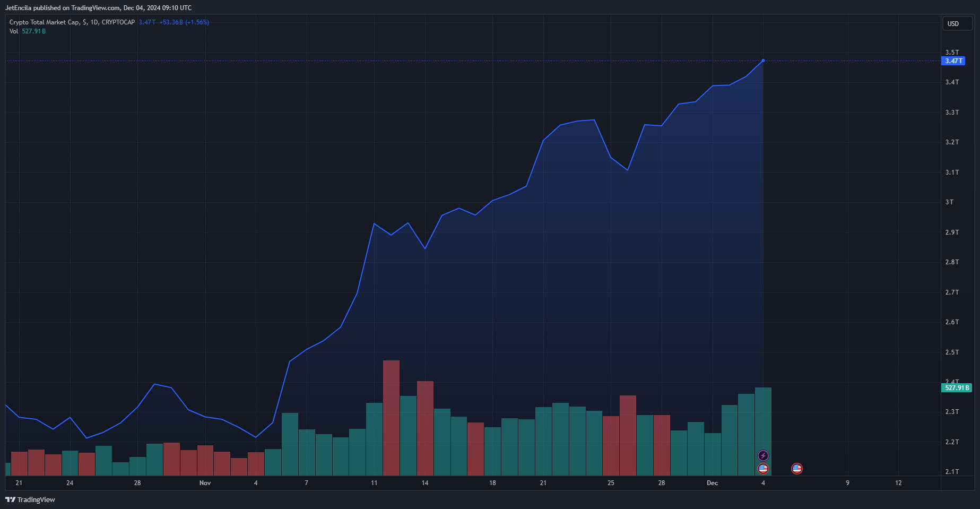980x509 pixels.
Task: Click the Nov label on the time axis
Action: point(205,483)
